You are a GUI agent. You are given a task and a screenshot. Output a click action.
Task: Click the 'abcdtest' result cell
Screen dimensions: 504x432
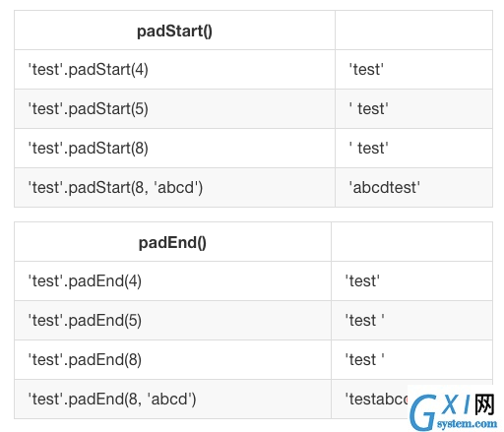(x=413, y=188)
